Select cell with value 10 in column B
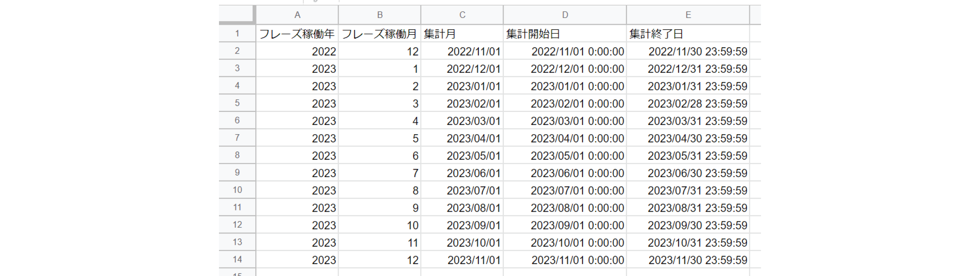Screen dimensions: 980x276 coord(379,225)
